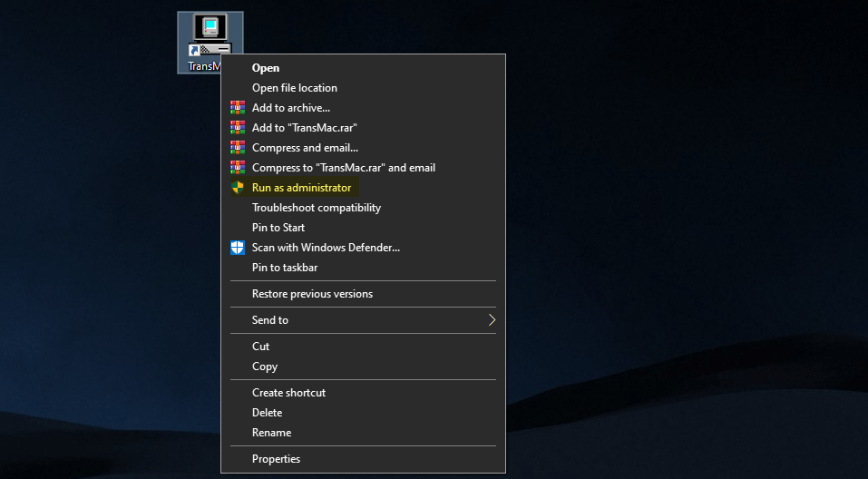Viewport: 868px width, 479px height.
Task: Choose Add to archive...
Action: coord(363,107)
